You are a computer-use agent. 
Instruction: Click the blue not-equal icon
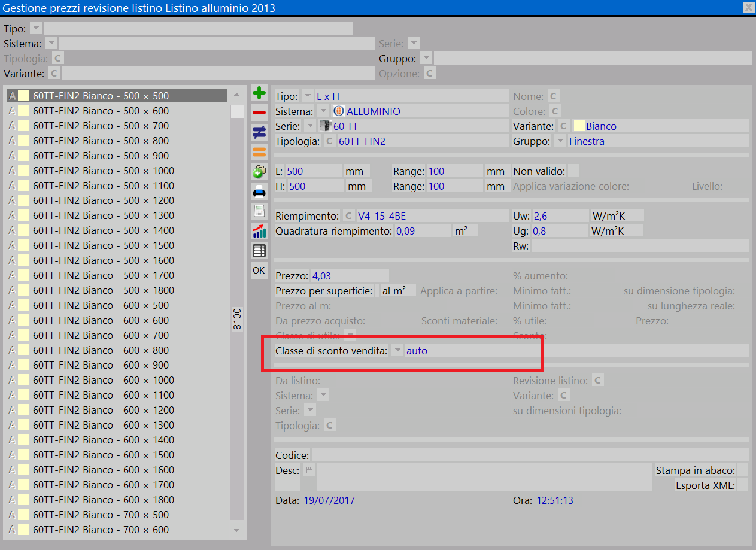click(259, 132)
